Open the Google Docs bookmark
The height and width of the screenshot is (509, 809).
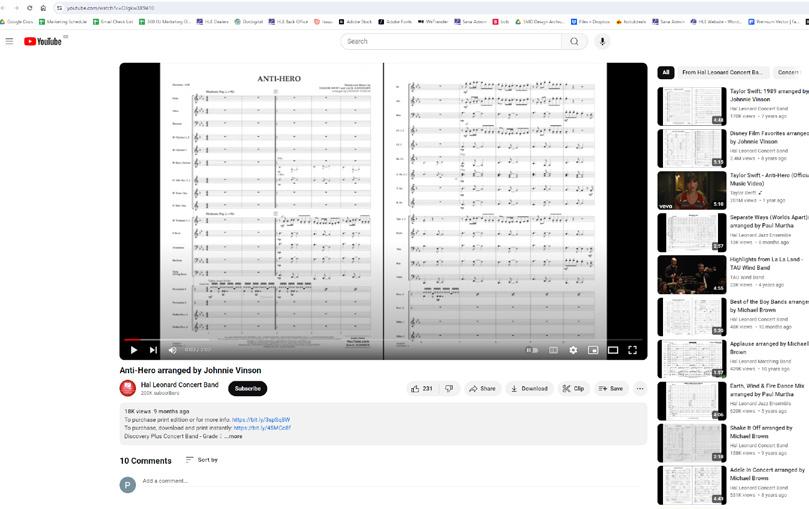[x=17, y=22]
